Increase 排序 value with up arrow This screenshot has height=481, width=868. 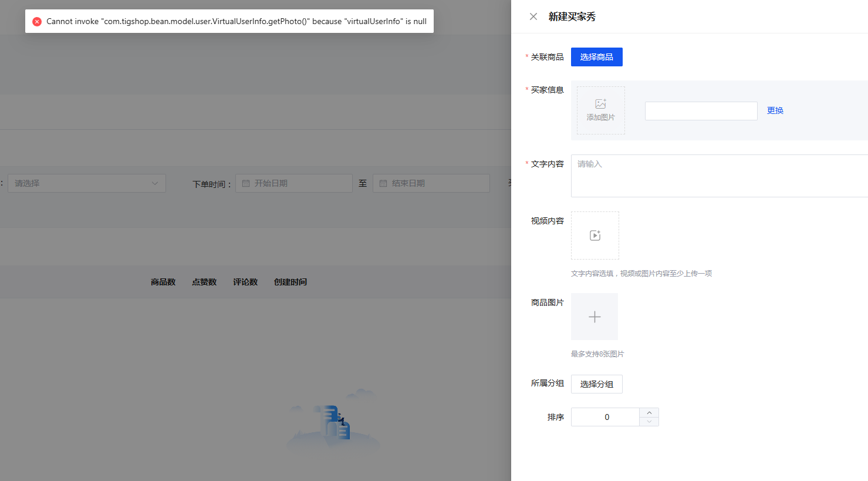coord(649,413)
